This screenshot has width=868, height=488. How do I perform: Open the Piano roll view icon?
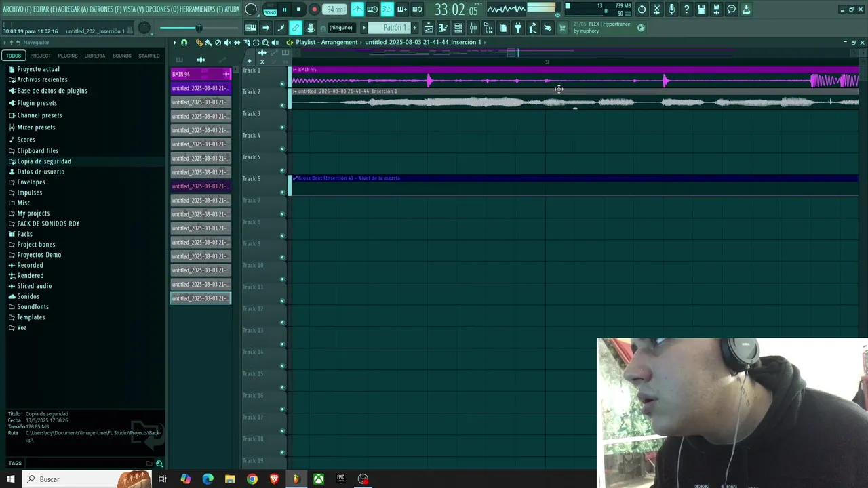pos(443,28)
